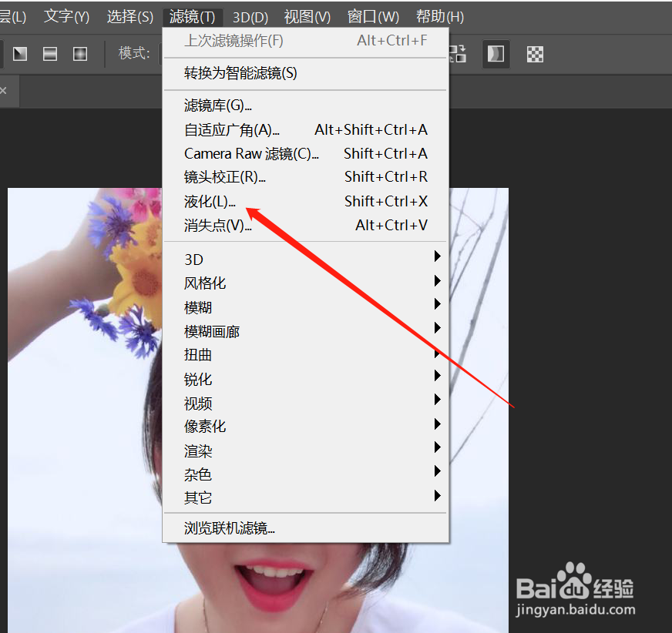This screenshot has height=633, width=672.
Task: Open the 视图(V) menu
Action: click(307, 17)
